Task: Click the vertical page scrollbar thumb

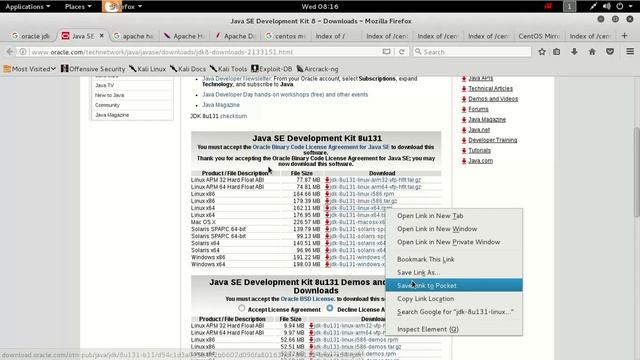Action: [637, 173]
